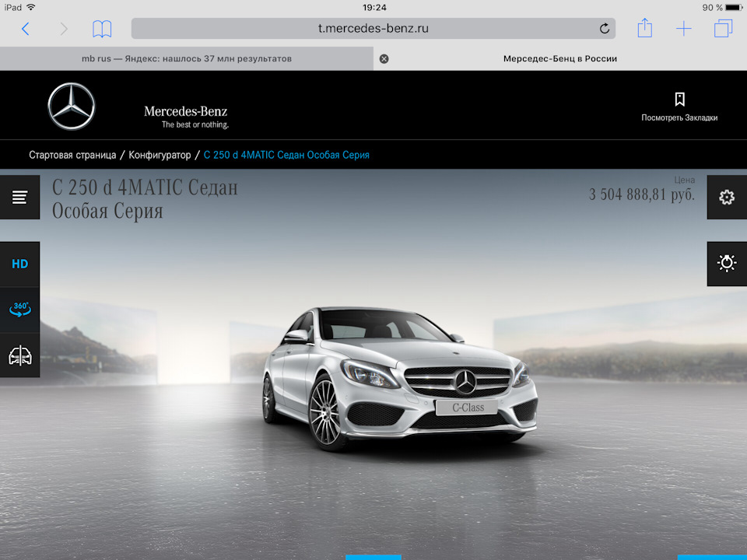Tap the iPad Wi-Fi status icon
The width and height of the screenshot is (747, 560).
tap(31, 7)
